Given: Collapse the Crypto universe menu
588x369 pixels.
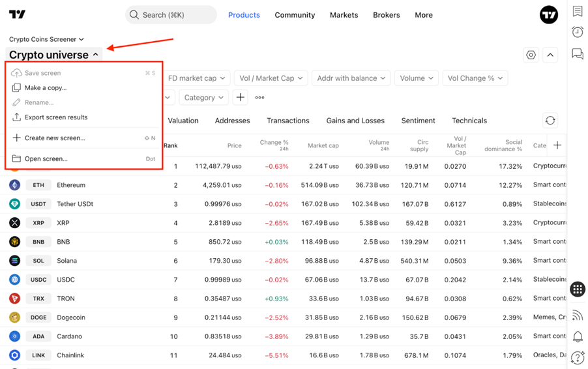Looking at the screenshot, I should 53,55.
